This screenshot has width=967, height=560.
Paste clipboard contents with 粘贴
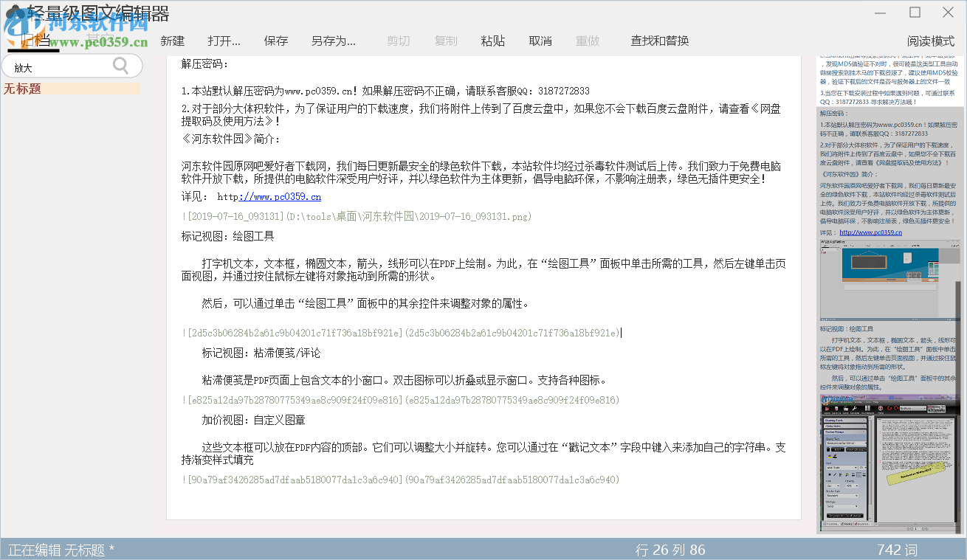point(493,41)
